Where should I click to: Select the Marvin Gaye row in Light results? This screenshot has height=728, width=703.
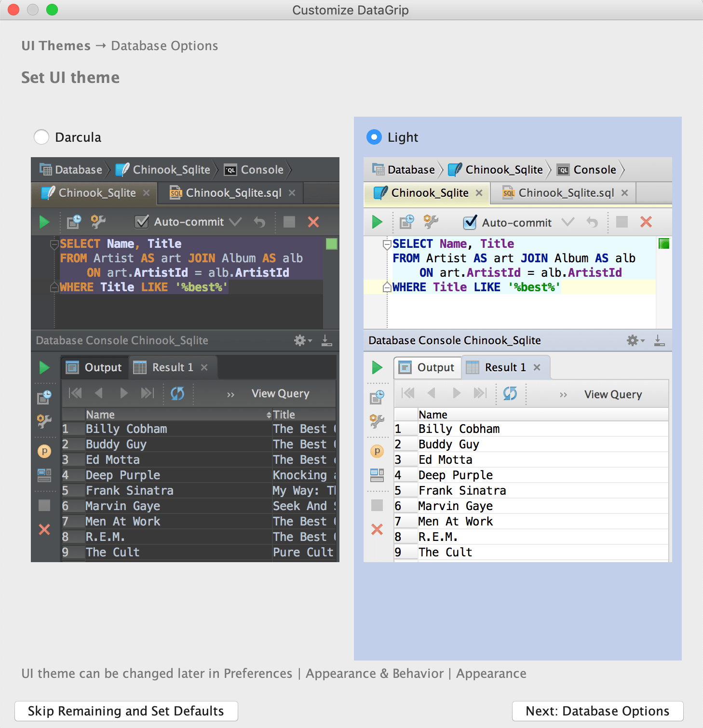[x=531, y=506]
